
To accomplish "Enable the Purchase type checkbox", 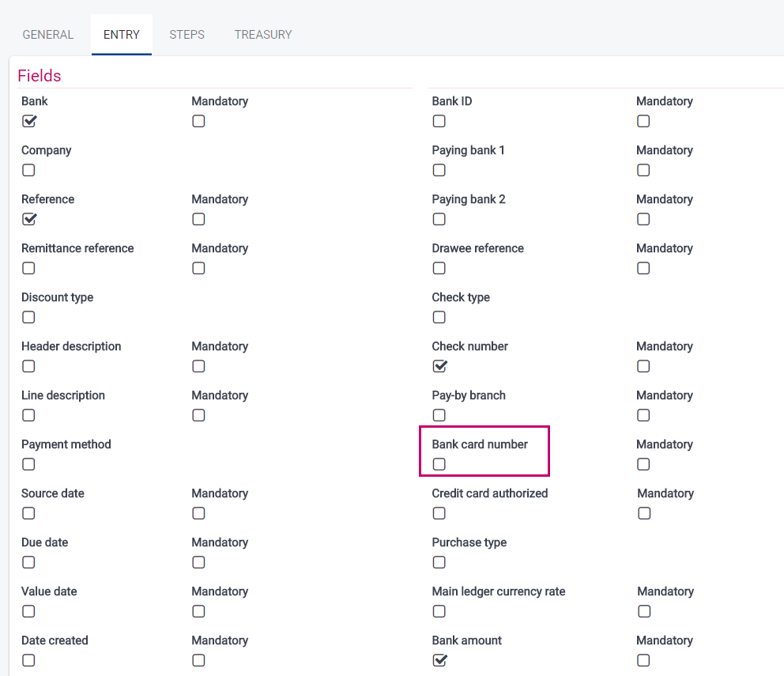I will 439,562.
